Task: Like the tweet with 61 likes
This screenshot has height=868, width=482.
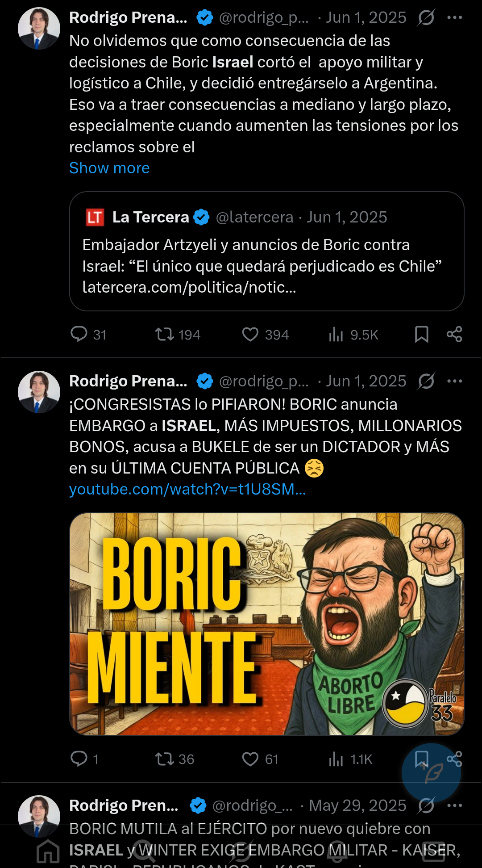Action: pyautogui.click(x=250, y=759)
